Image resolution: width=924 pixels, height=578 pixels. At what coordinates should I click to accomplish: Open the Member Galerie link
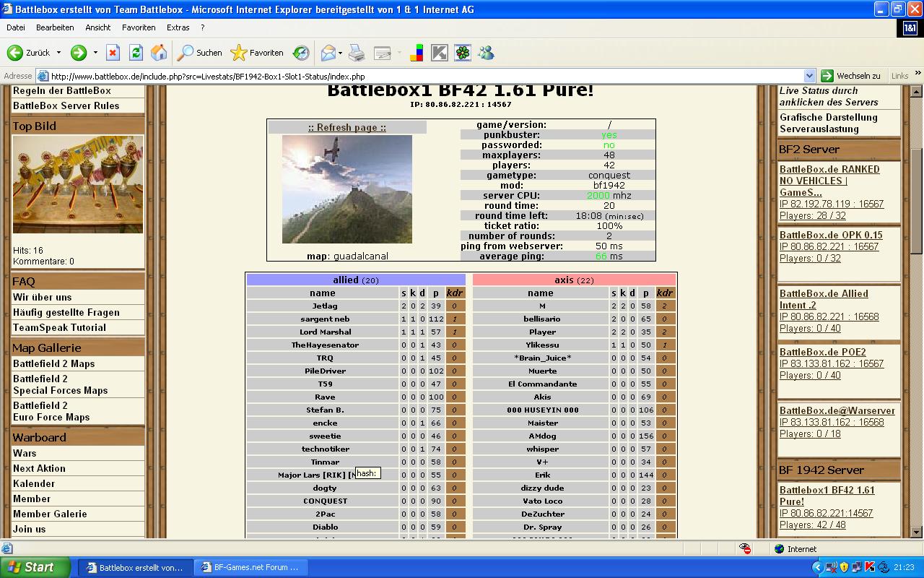click(x=50, y=514)
